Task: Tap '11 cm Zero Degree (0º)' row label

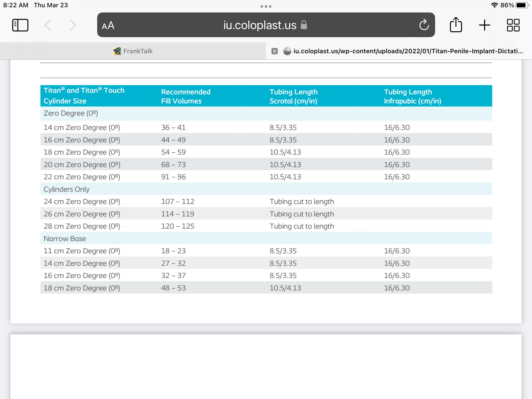Action: point(82,251)
